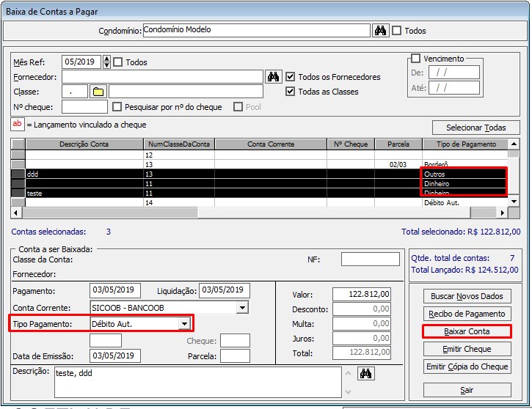Click the Parcela column header
This screenshot has width=532, height=409.
click(x=398, y=144)
